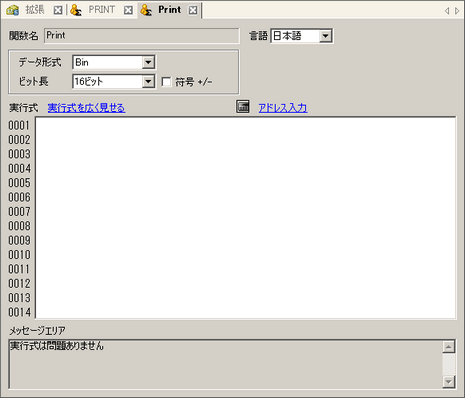This screenshot has width=465, height=398.
Task: Click the icon on the PRINT tab
Action: (x=76, y=10)
